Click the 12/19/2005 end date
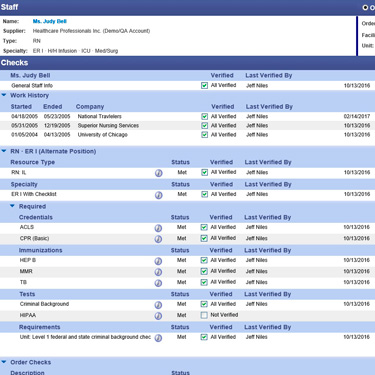 pos(57,126)
